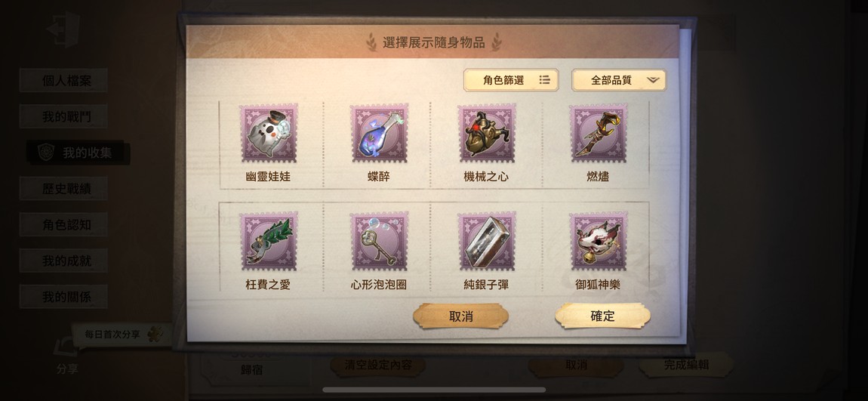Switch to 我的成就 achievements tab

63,261
